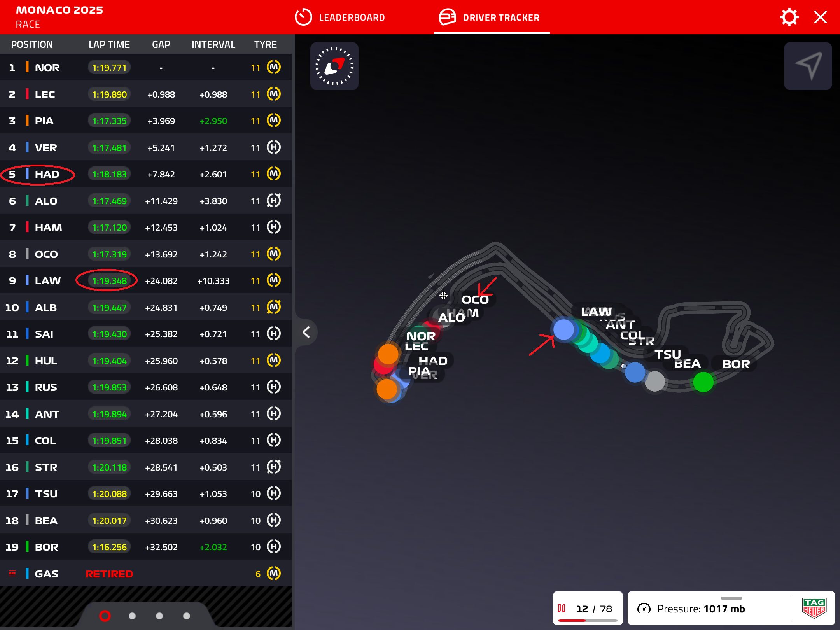
Task: Select the LAW blue marker on track
Action: coord(563,330)
